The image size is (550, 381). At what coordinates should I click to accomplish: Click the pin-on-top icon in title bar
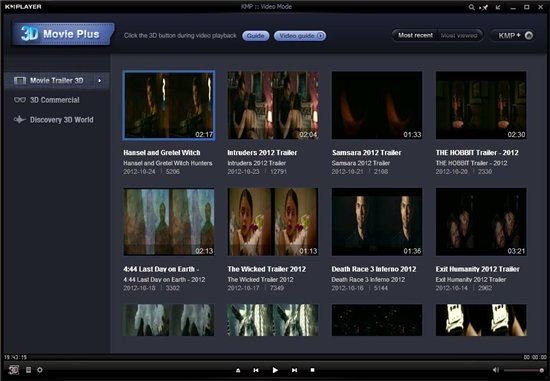pos(484,7)
